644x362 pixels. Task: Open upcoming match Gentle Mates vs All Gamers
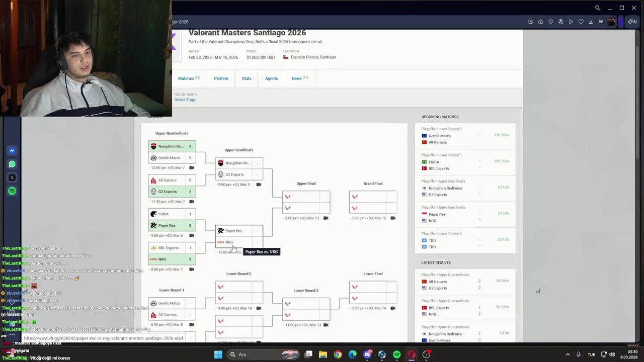click(465, 136)
